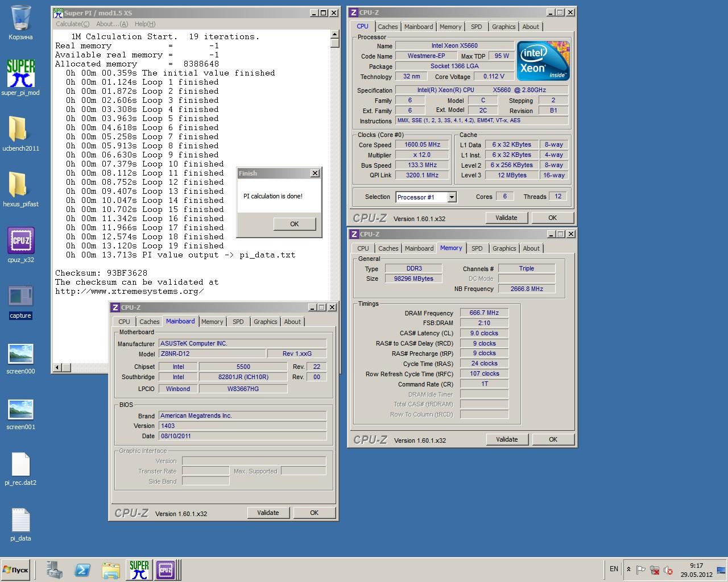Open screen001 image file icon
728x582 pixels.
click(x=20, y=413)
